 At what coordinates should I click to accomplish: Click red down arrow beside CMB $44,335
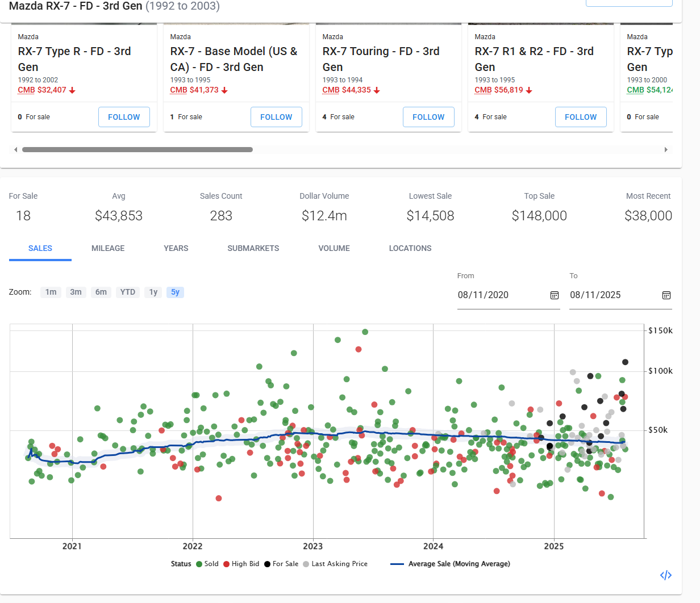[377, 90]
